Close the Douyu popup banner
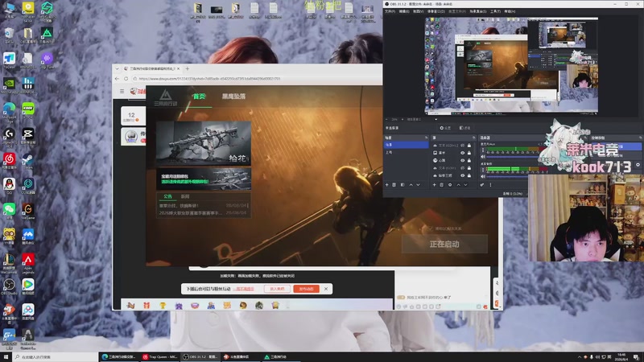The width and height of the screenshot is (644, 362). pyautogui.click(x=326, y=289)
